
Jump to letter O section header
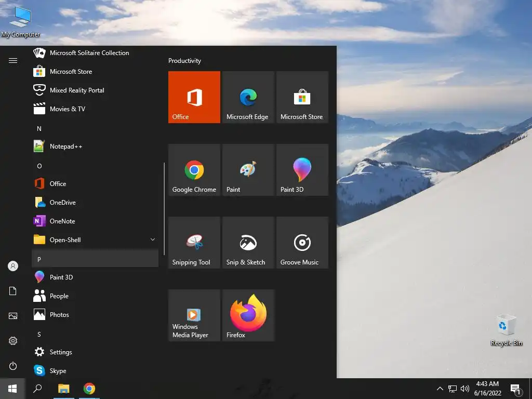point(95,166)
